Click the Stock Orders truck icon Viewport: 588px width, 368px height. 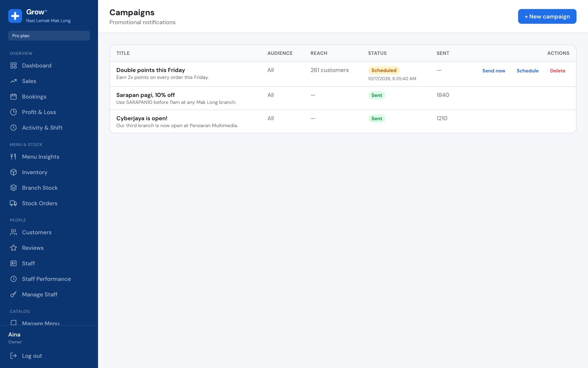pyautogui.click(x=14, y=203)
